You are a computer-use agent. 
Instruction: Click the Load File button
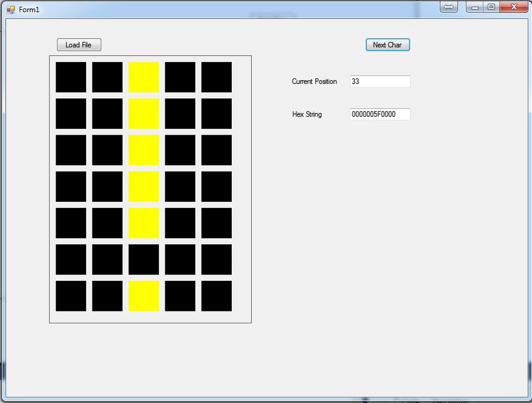[79, 45]
